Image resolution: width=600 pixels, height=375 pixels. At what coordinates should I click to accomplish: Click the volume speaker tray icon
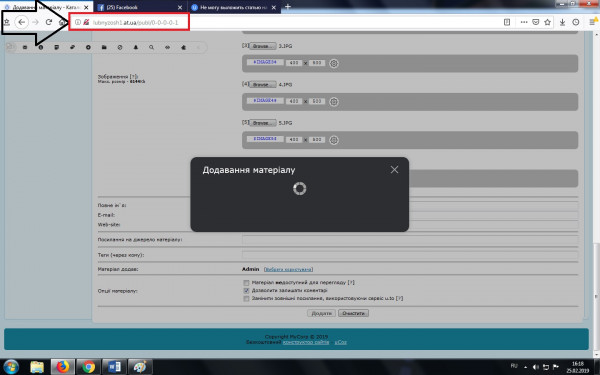536,367
